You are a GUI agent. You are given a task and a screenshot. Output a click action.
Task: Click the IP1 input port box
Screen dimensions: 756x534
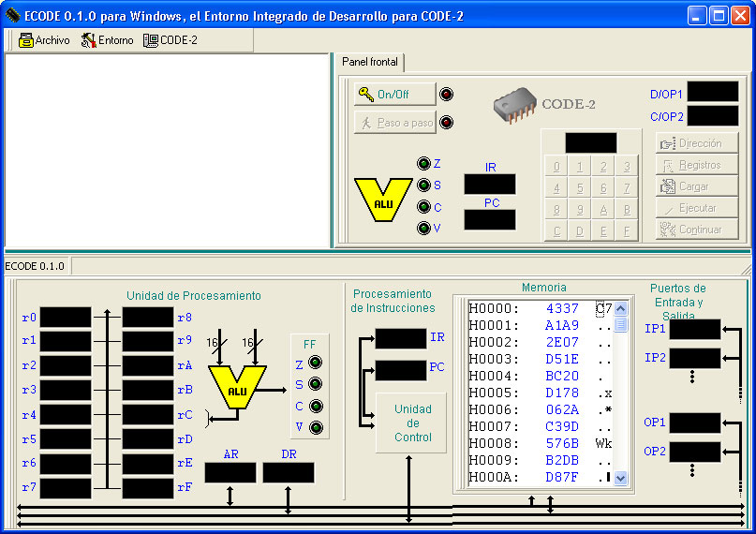(695, 329)
